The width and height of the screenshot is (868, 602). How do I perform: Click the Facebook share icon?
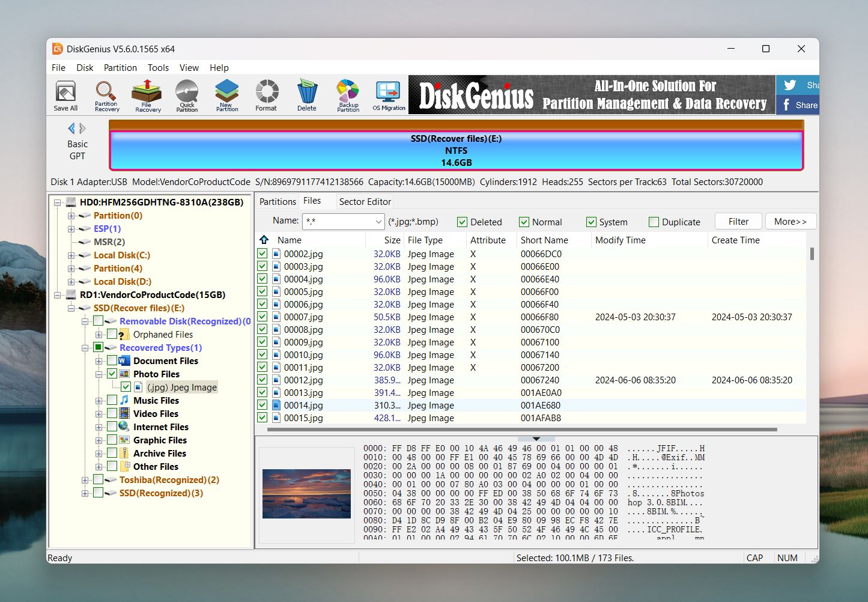coord(787,105)
